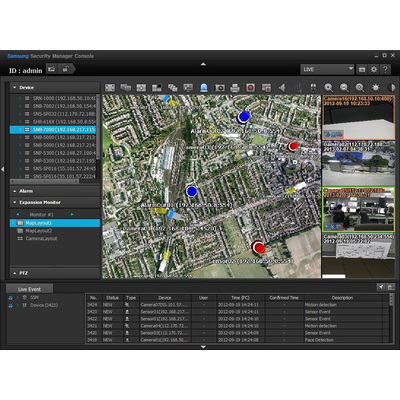Take a snapshot with the camera icon
Viewport: 400px width, 400px height.
point(219,88)
